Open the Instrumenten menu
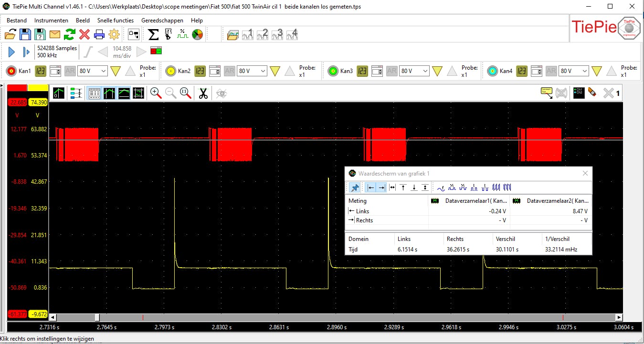Viewport: 644px width, 344px height. coord(51,21)
